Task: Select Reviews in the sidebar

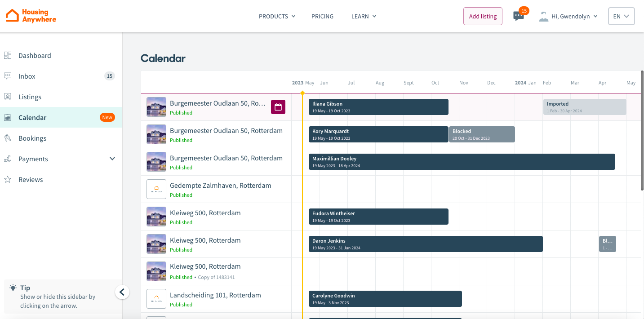Action: click(x=30, y=179)
